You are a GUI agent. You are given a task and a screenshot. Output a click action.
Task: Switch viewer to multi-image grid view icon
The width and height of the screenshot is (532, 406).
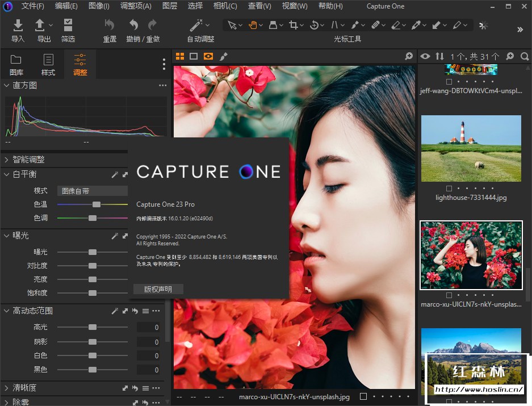(180, 56)
